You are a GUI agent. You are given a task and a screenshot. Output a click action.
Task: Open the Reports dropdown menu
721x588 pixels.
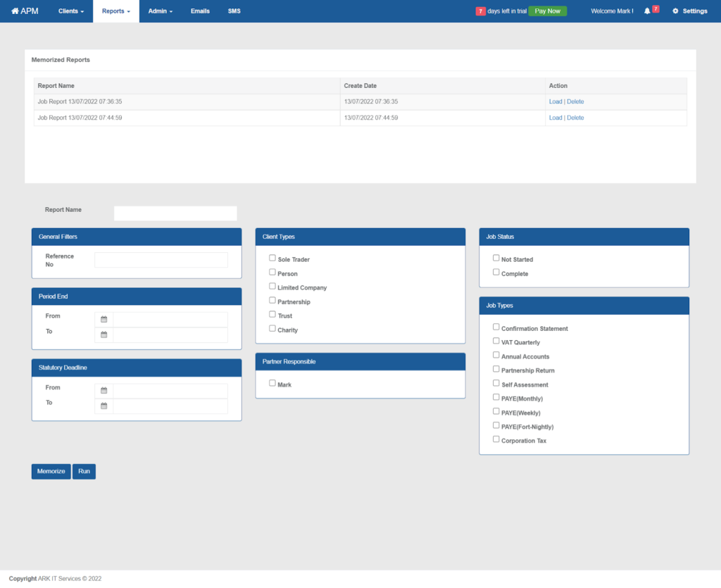pos(115,11)
